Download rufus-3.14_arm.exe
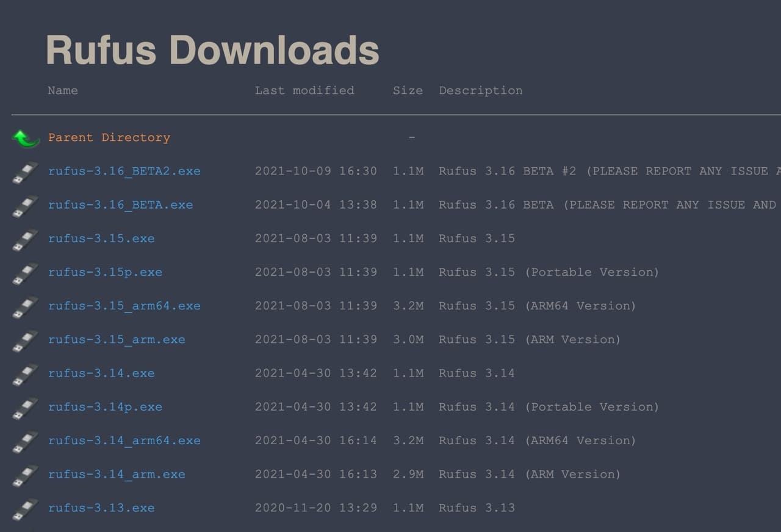 point(117,474)
